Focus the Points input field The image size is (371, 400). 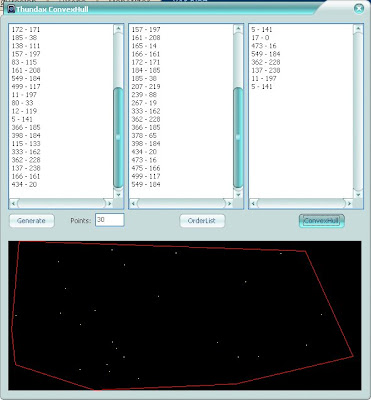point(110,220)
